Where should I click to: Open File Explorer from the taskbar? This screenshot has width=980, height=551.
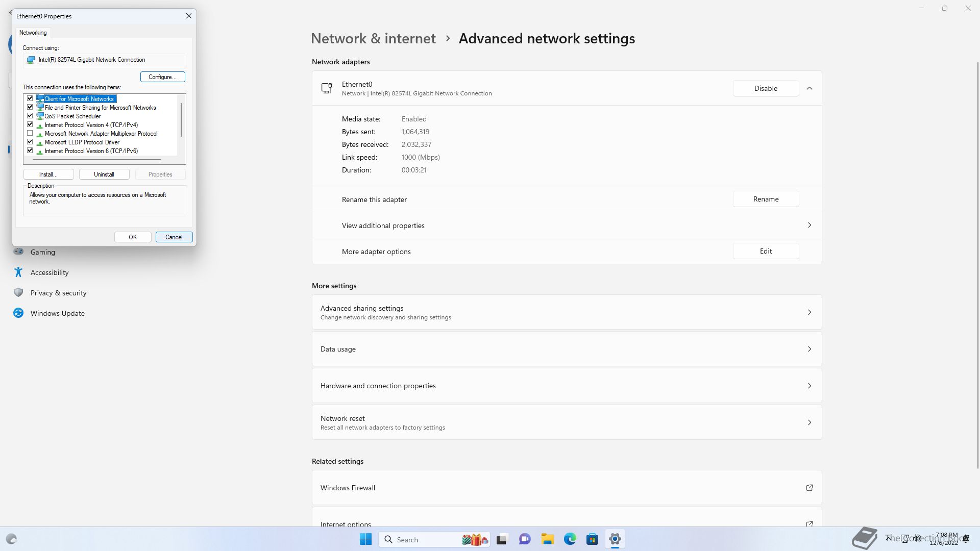[x=548, y=539]
